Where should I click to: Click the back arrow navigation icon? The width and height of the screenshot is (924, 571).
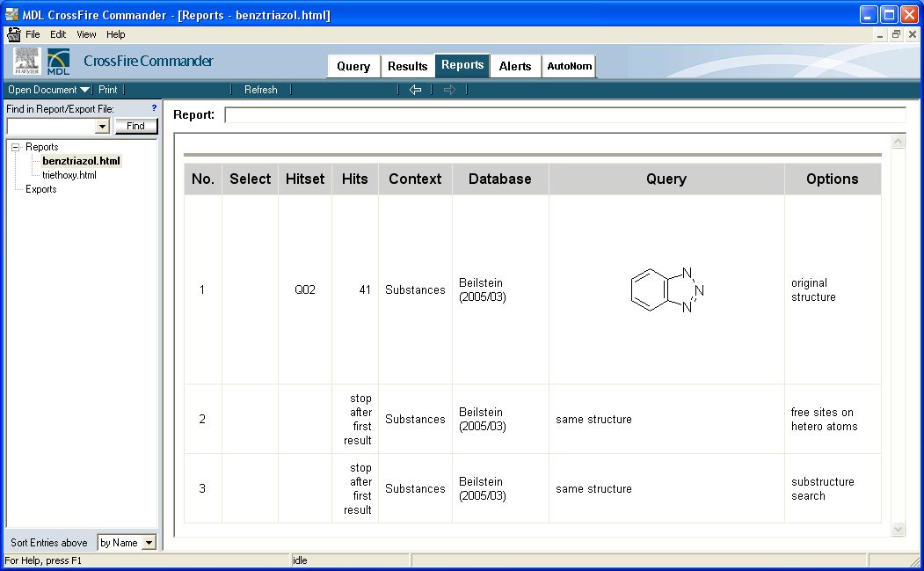(415, 90)
